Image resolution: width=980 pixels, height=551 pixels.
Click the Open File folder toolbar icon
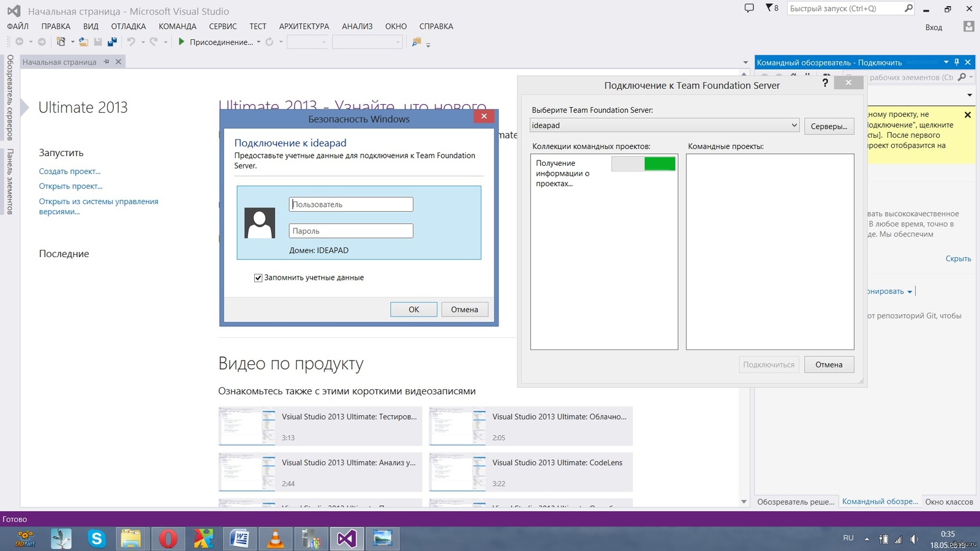83,42
